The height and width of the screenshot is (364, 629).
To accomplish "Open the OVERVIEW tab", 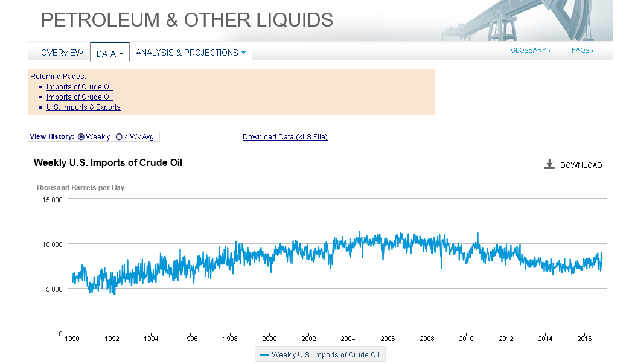I will click(62, 53).
